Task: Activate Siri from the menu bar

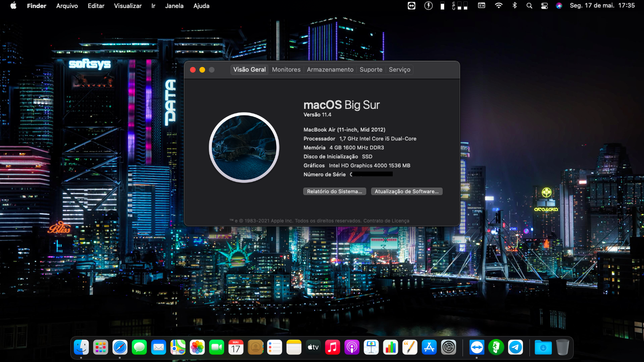Action: [559, 6]
